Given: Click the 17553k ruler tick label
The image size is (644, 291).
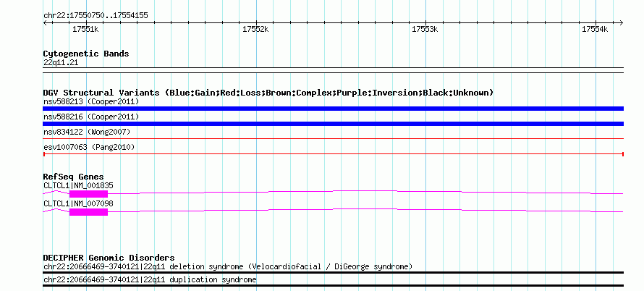Looking at the screenshot, I should (x=425, y=29).
